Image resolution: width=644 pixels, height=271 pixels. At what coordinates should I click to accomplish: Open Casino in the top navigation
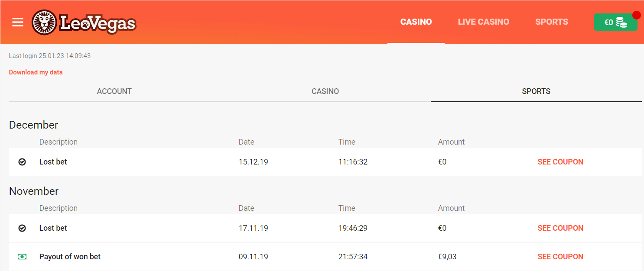(x=416, y=22)
